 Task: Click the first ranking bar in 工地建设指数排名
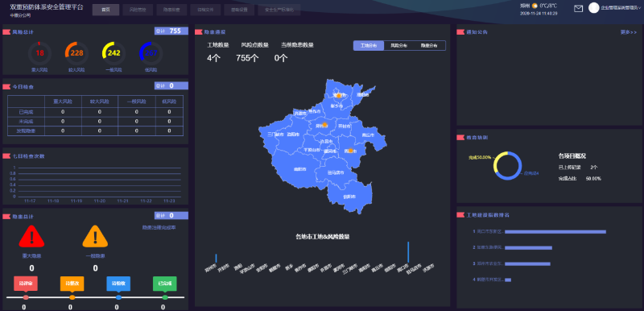coord(555,232)
